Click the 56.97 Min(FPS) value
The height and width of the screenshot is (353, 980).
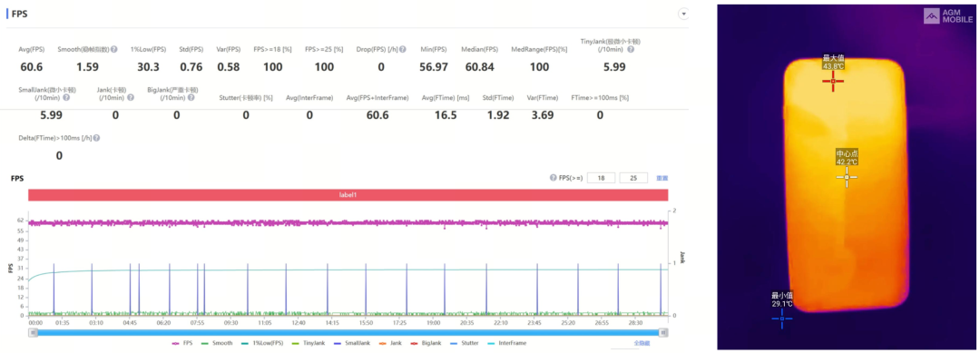[433, 67]
